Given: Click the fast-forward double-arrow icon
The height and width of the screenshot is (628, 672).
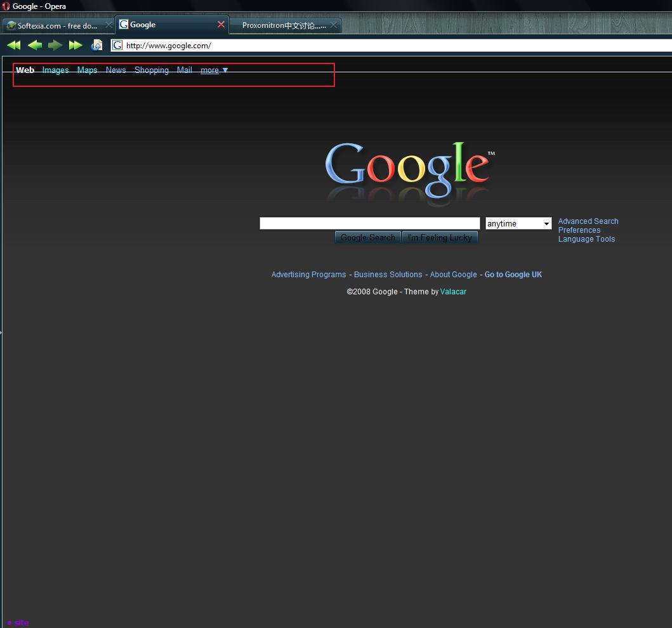Looking at the screenshot, I should point(76,45).
